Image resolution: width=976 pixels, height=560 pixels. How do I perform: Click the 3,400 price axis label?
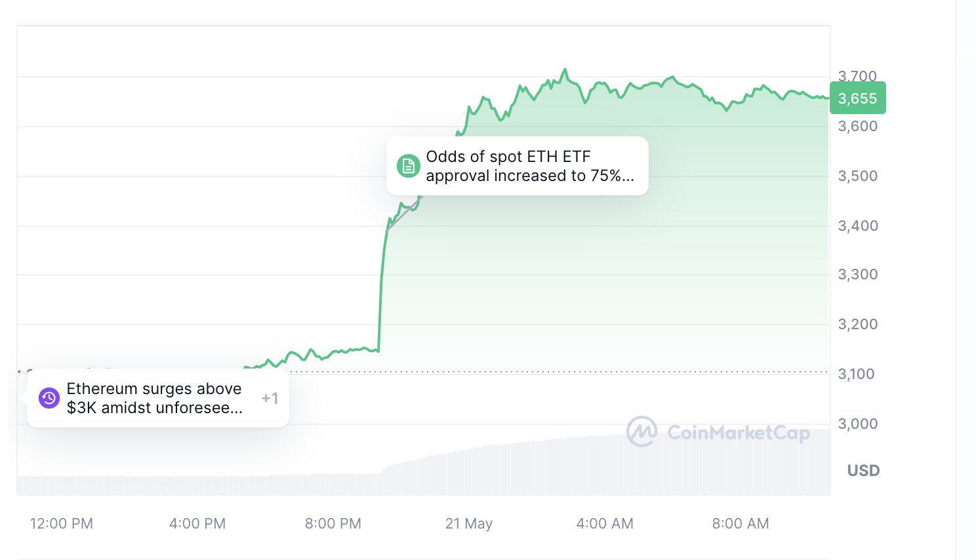[x=858, y=226]
